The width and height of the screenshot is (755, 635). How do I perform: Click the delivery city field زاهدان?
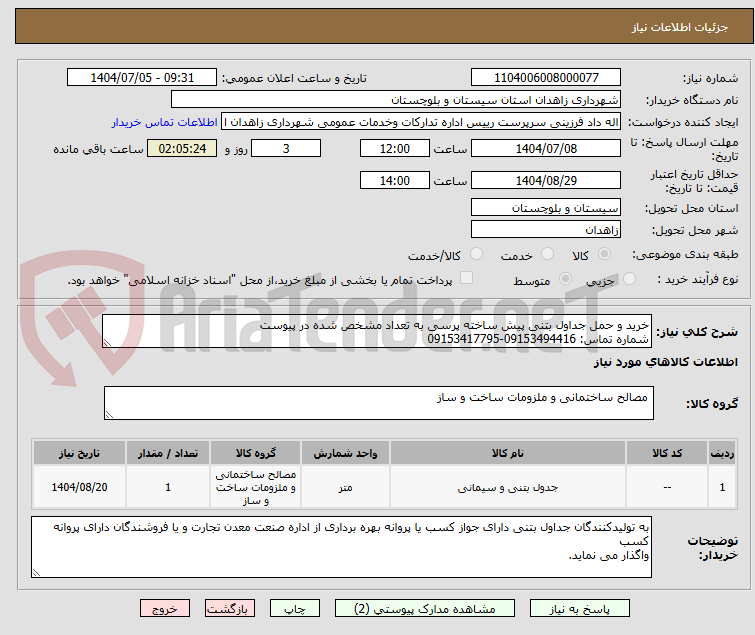546,230
